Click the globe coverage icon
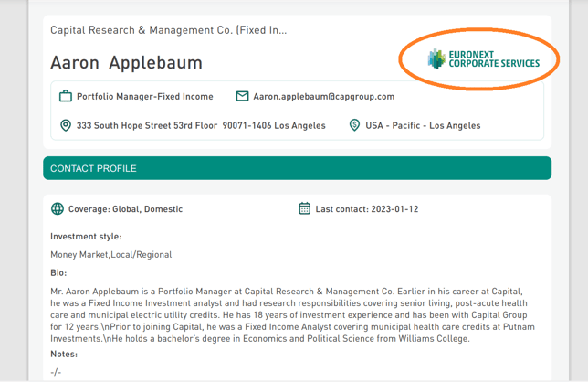The width and height of the screenshot is (588, 382). [58, 208]
